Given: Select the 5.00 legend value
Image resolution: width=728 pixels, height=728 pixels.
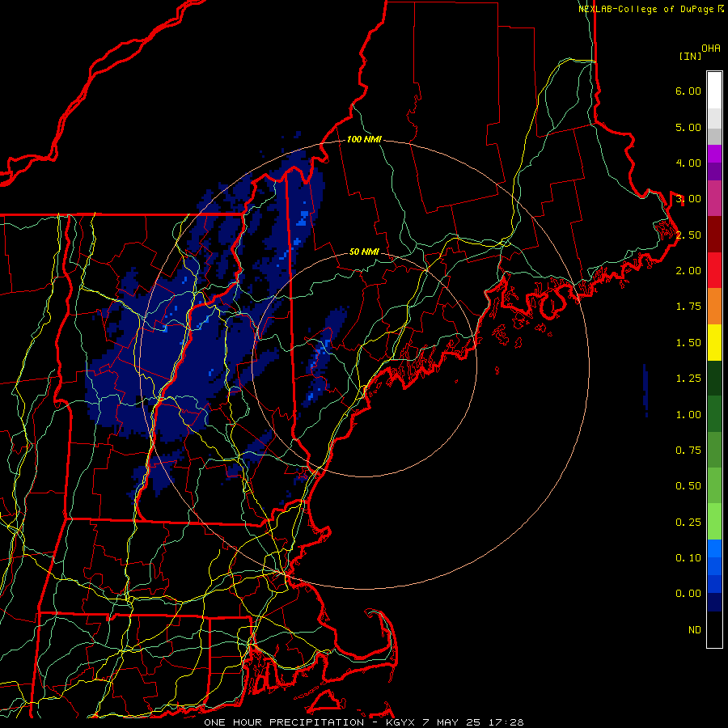Looking at the screenshot, I should (688, 127).
